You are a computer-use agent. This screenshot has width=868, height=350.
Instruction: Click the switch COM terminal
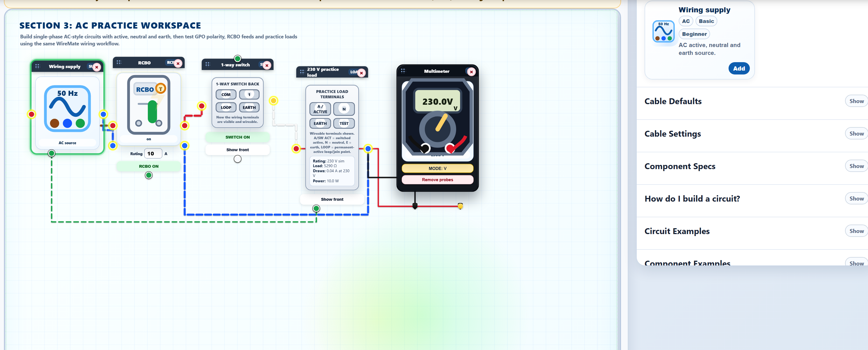tap(226, 95)
